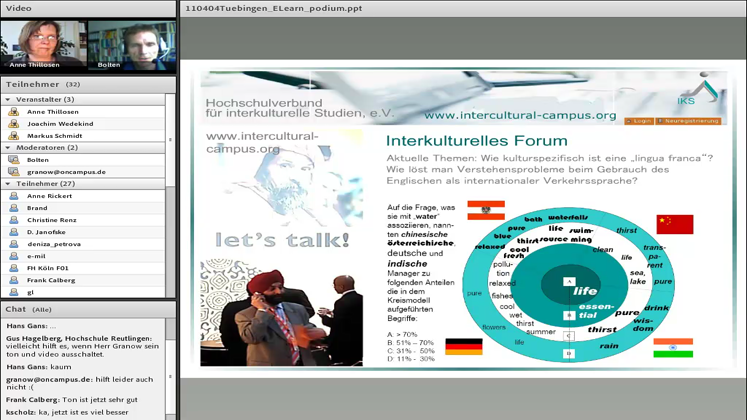The image size is (747, 420).
Task: Click Bolten video thumbnail
Action: coord(132,45)
